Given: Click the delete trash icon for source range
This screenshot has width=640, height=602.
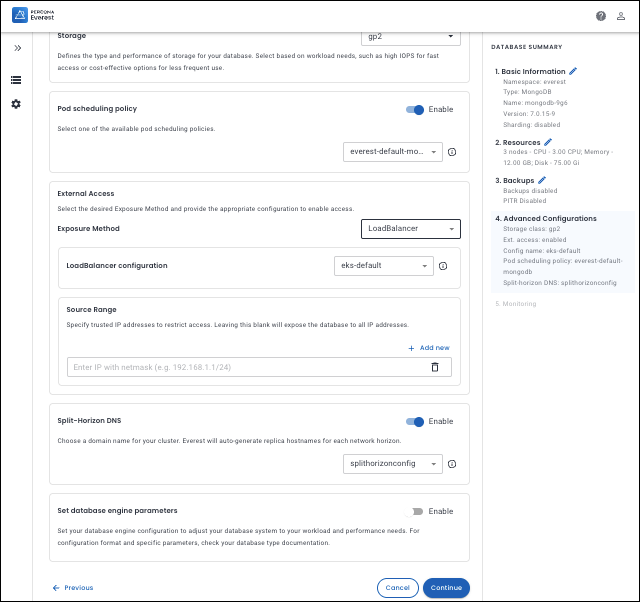Looking at the screenshot, I should coord(434,367).
